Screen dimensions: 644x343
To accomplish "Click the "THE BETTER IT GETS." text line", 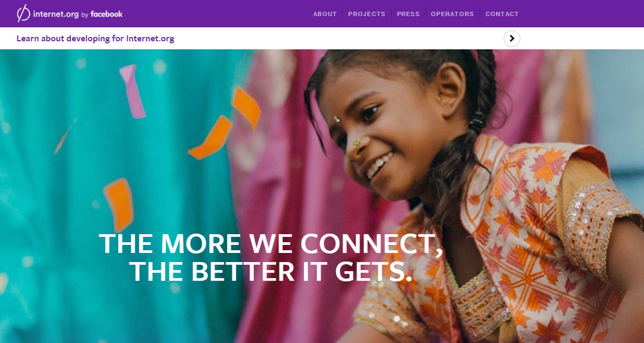I will pyautogui.click(x=271, y=271).
